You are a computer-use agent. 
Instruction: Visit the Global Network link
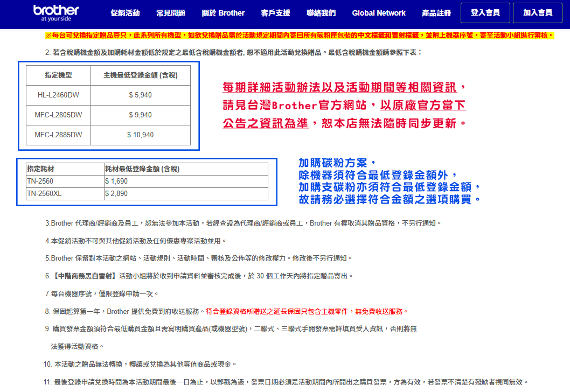378,13
